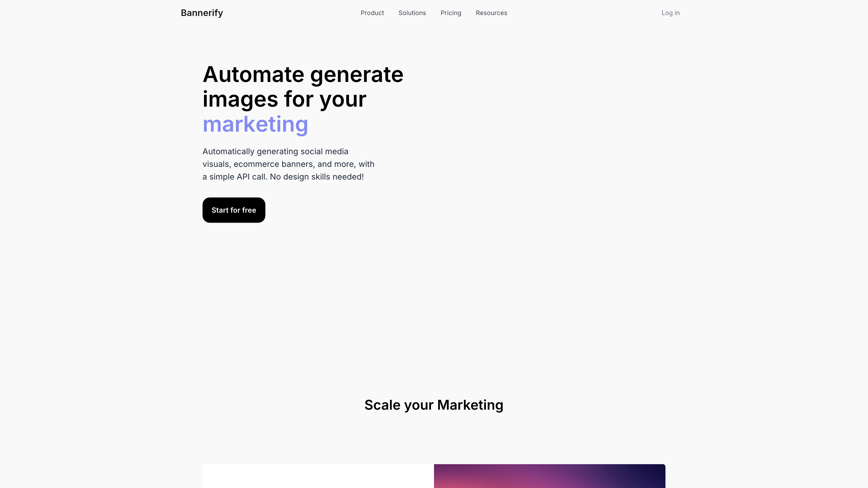Open the Product menu
The height and width of the screenshot is (488, 868).
point(372,13)
